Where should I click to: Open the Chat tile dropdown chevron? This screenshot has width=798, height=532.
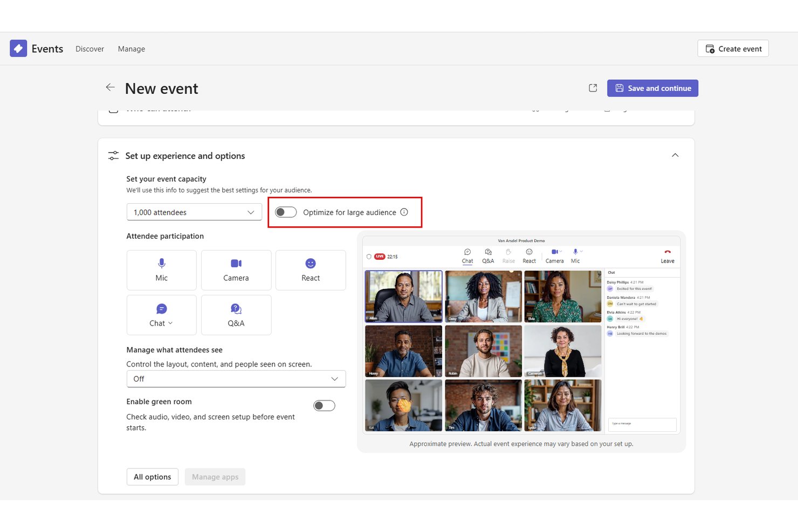click(170, 323)
